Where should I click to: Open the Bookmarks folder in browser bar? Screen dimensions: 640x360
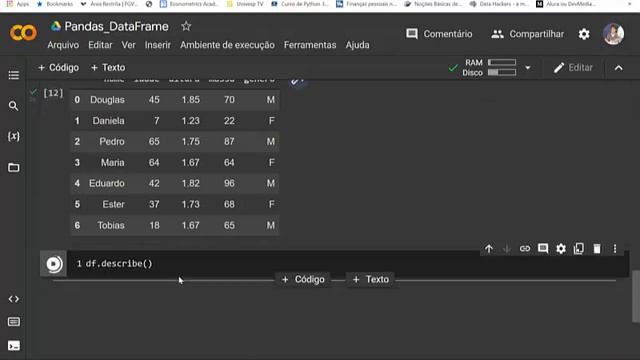click(x=55, y=4)
